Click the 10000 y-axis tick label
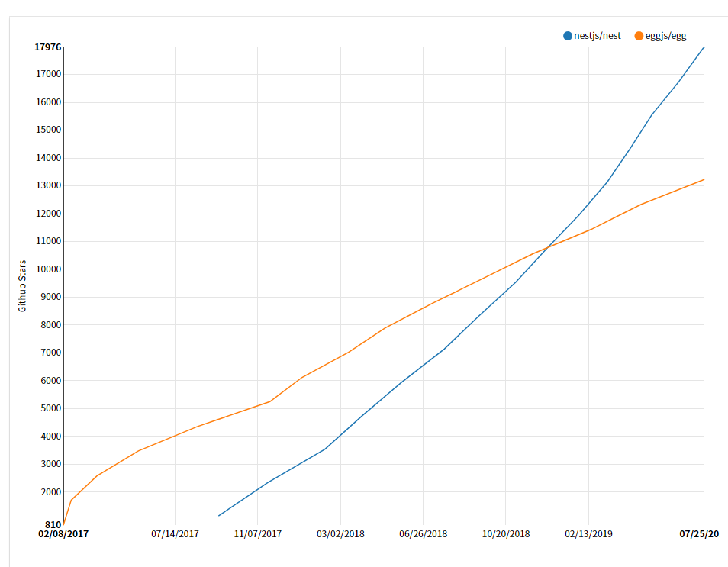This screenshot has width=728, height=567. pos(48,269)
